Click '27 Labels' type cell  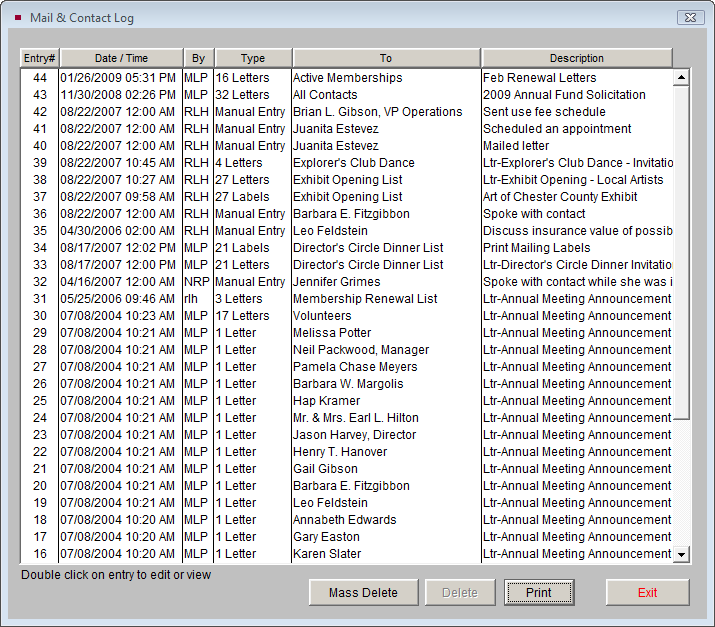242,197
